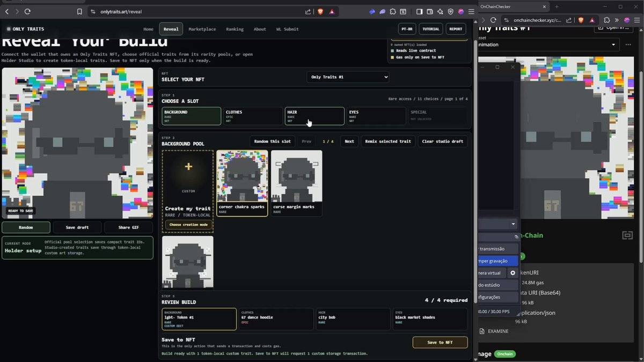
Task: Click the share icon in the onlytraits.art address bar
Action: tap(308, 11)
